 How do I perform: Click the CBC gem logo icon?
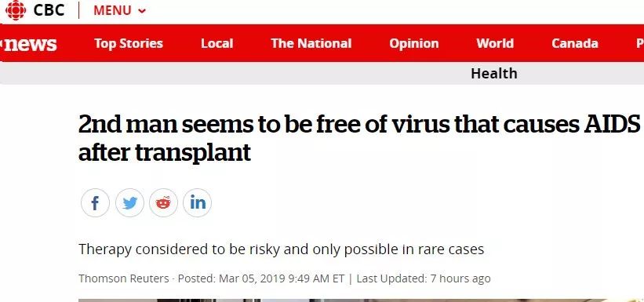[16, 10]
